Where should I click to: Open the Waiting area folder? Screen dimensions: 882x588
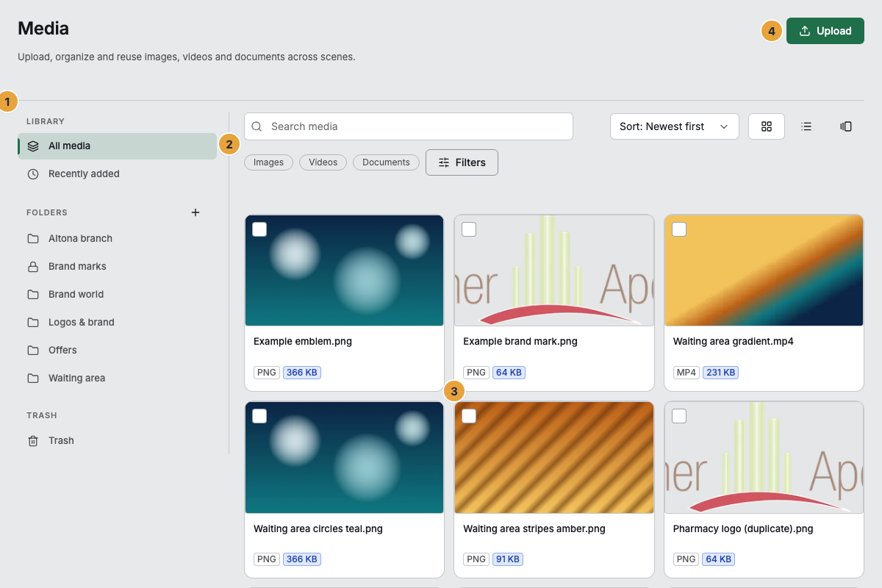[x=117, y=379]
